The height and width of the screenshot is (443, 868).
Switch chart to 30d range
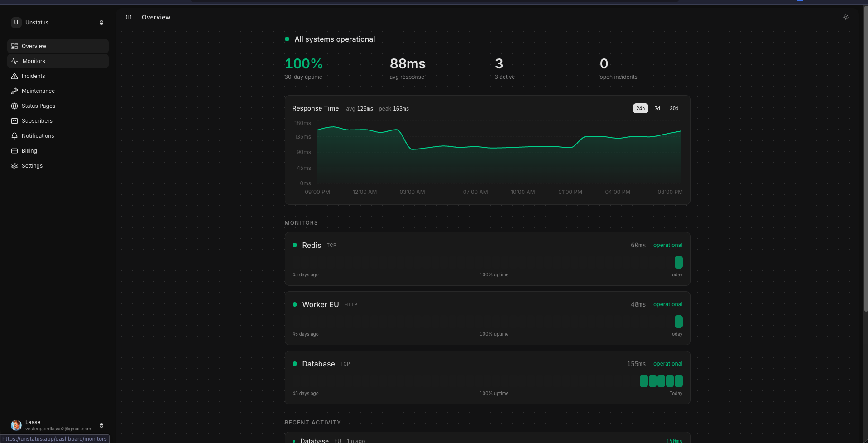pyautogui.click(x=674, y=108)
